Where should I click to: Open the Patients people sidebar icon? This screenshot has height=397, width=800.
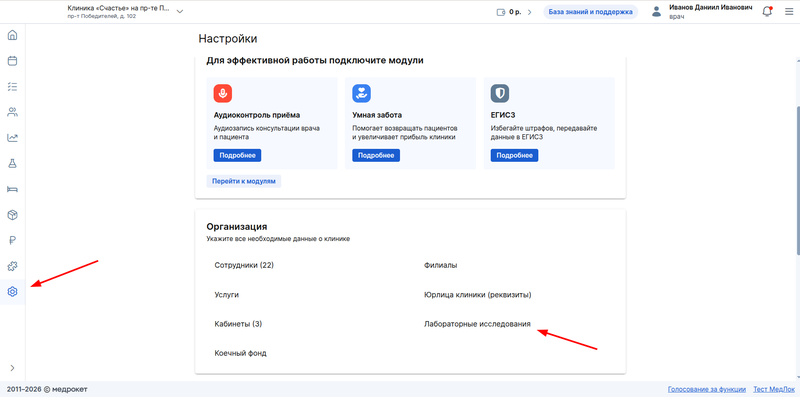pos(12,112)
